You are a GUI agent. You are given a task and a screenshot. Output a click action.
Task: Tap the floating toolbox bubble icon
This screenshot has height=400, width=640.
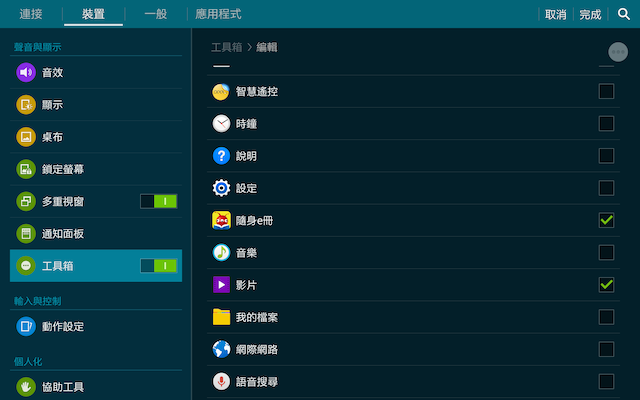click(x=618, y=52)
